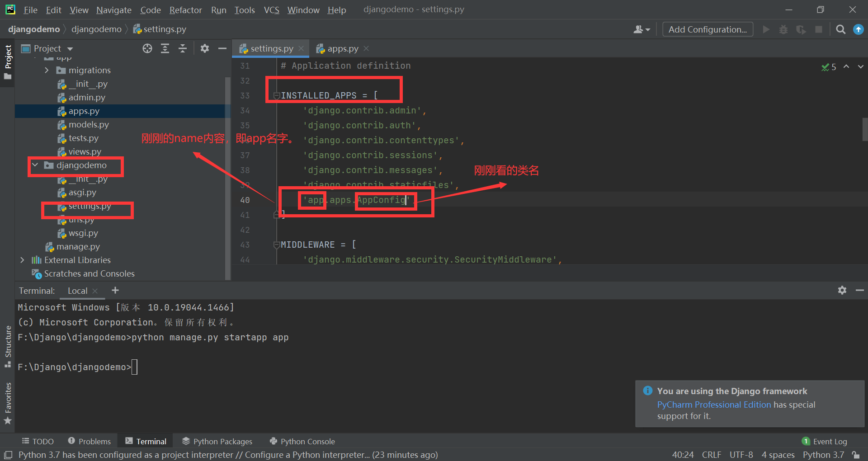Go to next highlighted problem arrow
868x461 pixels.
[x=860, y=66]
